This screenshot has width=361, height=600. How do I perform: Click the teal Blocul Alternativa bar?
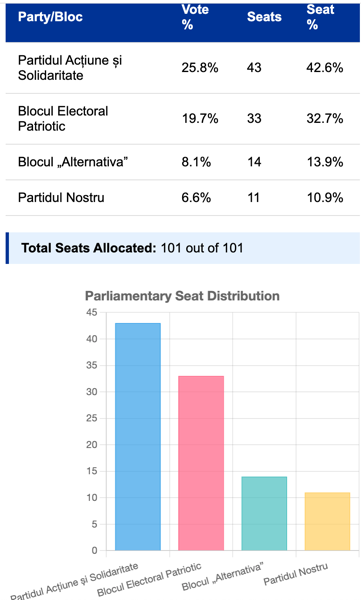click(x=264, y=514)
